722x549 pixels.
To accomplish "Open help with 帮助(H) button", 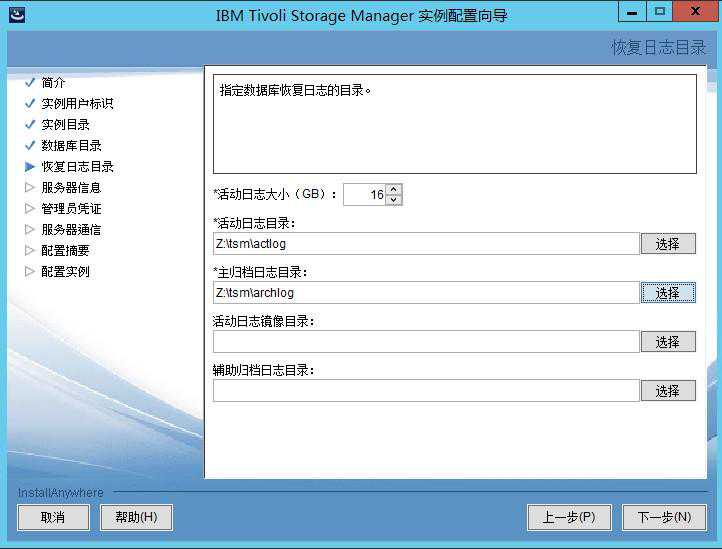I will (x=136, y=517).
